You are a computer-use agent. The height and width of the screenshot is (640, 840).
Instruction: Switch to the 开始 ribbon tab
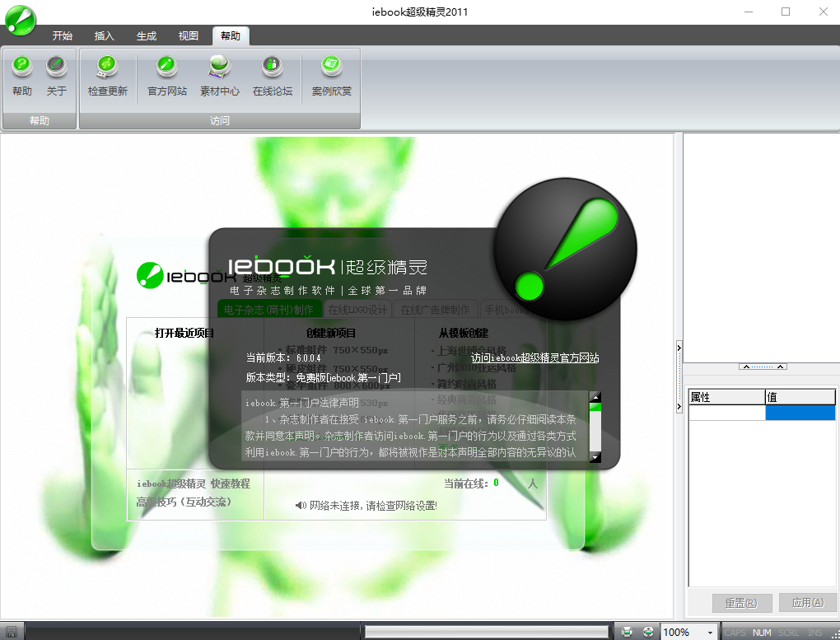62,36
